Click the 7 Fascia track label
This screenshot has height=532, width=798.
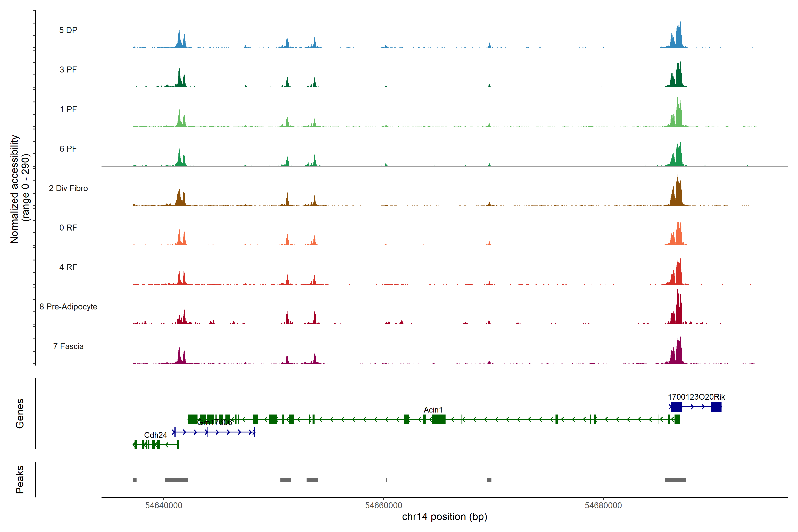(x=68, y=346)
